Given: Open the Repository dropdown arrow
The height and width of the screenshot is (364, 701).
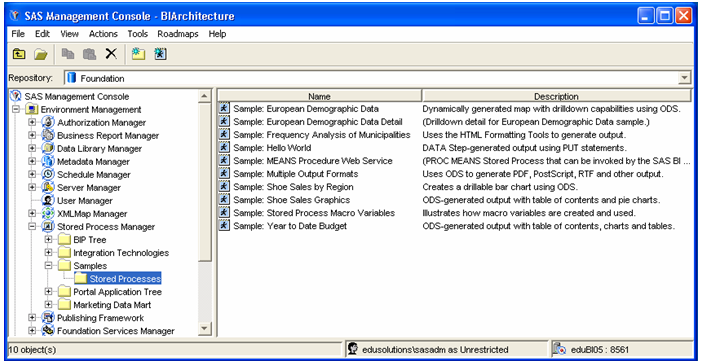Looking at the screenshot, I should [684, 78].
